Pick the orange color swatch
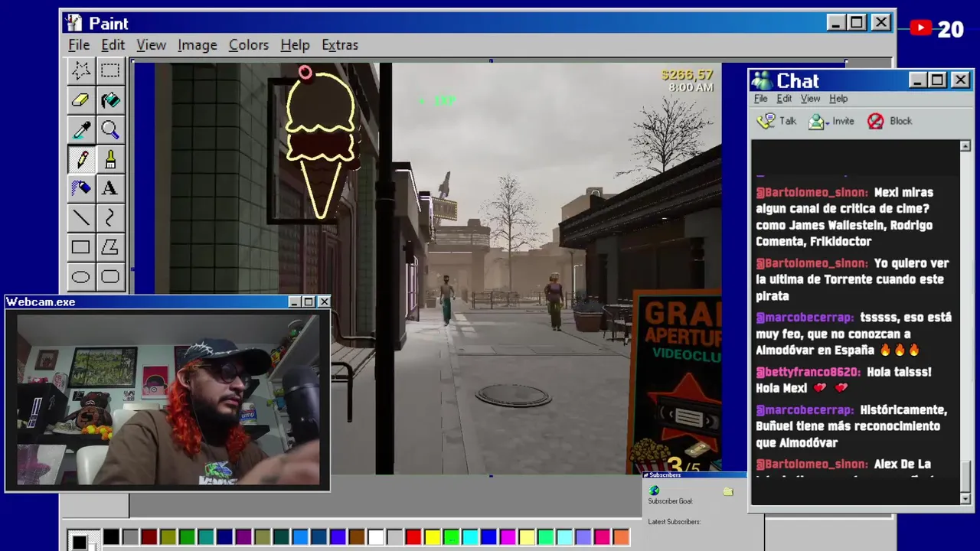This screenshot has width=980, height=551. click(x=621, y=537)
